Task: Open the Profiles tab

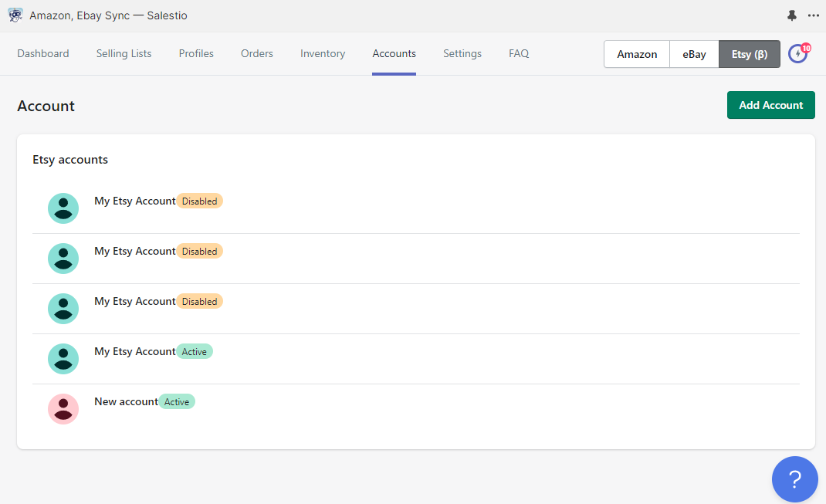Action: (x=196, y=54)
